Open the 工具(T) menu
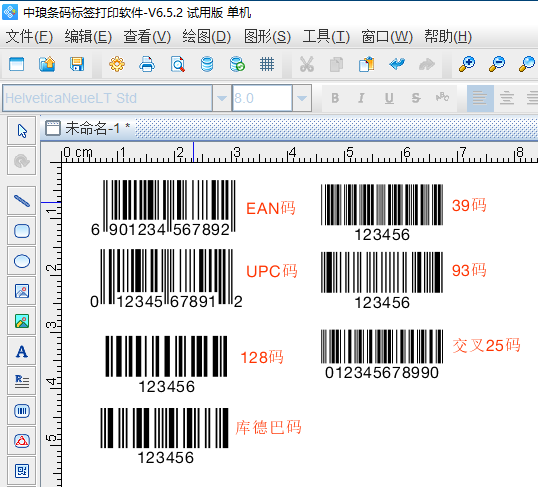Image resolution: width=538 pixels, height=487 pixels. click(x=326, y=36)
